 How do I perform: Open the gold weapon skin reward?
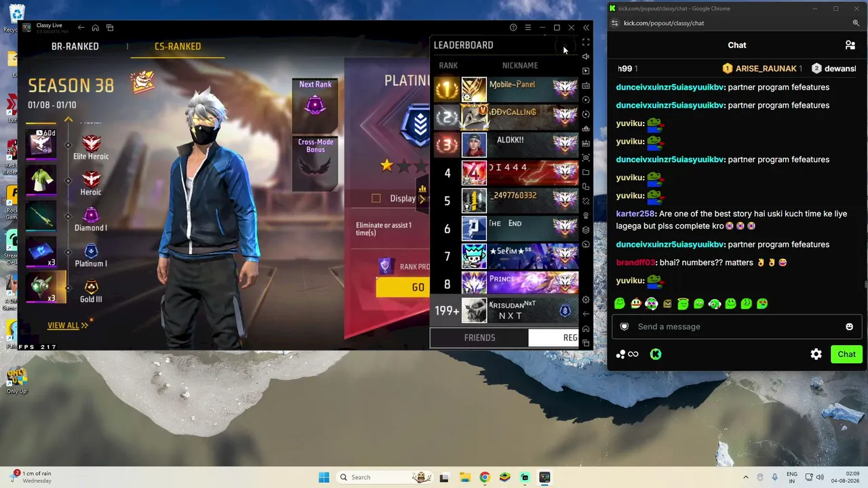(42, 216)
